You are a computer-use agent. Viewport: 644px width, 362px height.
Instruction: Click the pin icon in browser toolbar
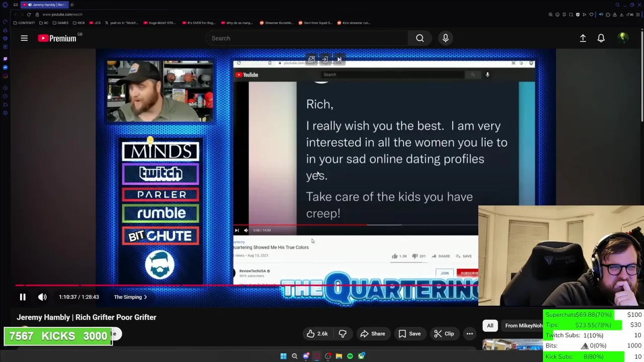pyautogui.click(x=564, y=15)
